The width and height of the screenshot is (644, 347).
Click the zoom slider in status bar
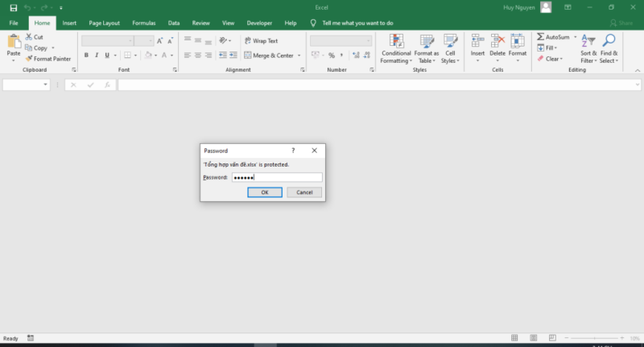595,338
